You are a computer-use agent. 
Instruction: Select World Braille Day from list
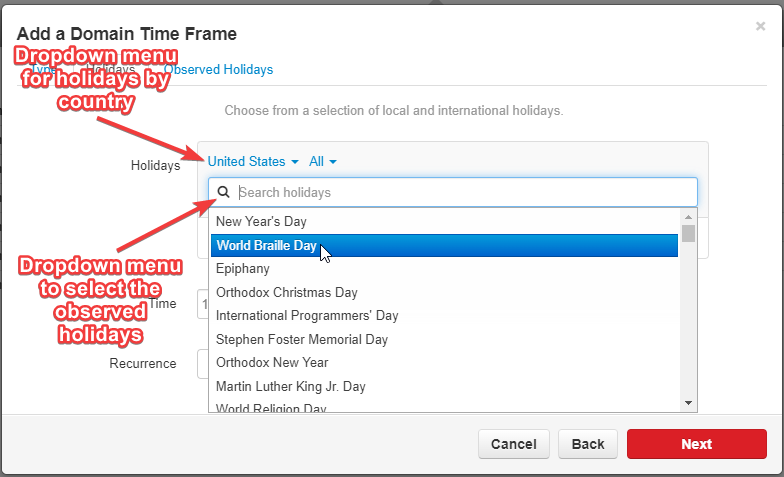point(444,246)
